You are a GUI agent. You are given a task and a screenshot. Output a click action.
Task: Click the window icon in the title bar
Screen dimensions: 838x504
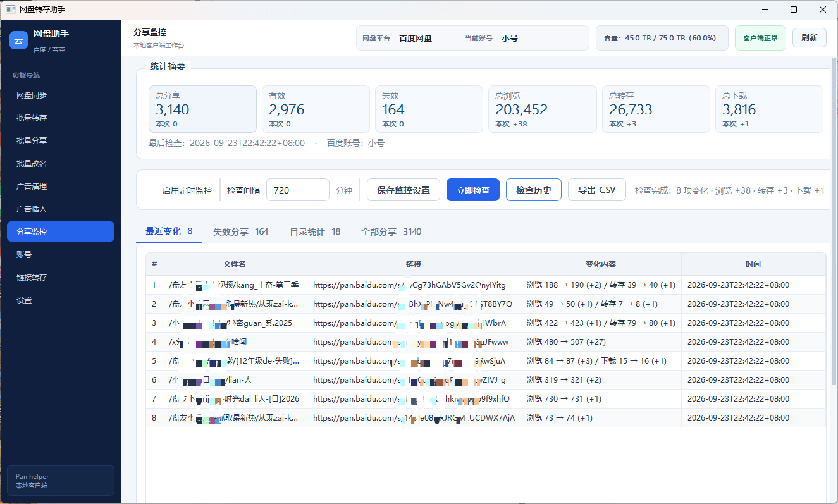click(x=10, y=9)
